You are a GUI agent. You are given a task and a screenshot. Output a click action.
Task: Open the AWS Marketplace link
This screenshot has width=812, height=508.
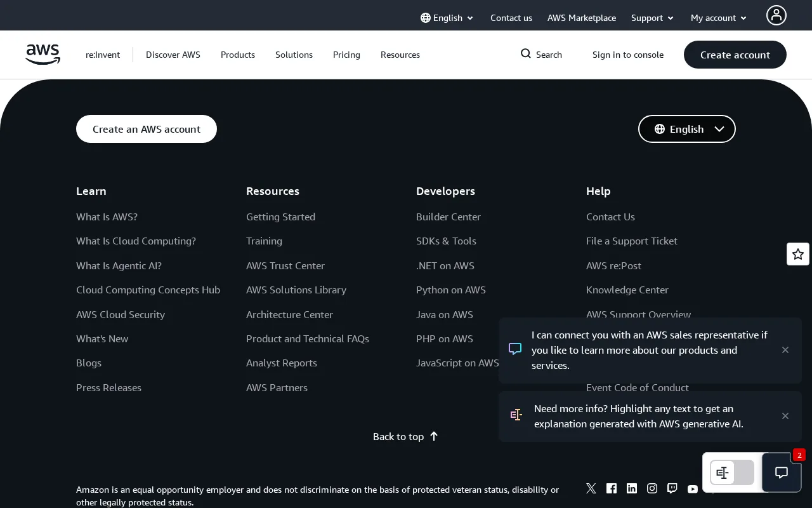coord(582,18)
